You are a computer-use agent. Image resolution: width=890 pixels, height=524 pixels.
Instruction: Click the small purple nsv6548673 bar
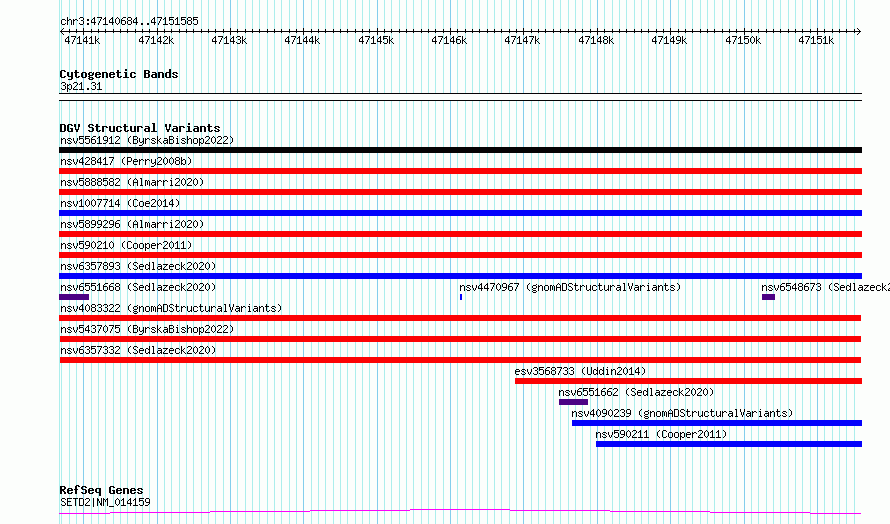[768, 297]
